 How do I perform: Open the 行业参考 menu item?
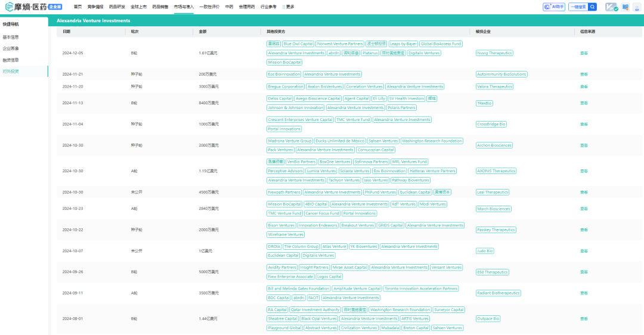[x=268, y=7]
